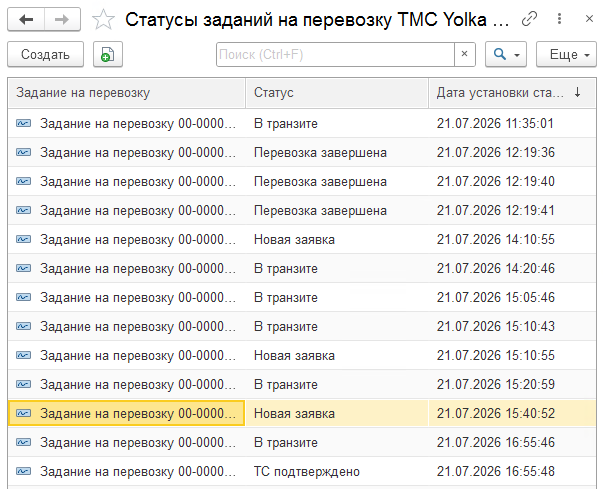
Task: Select Перевозка завершена status dated 12:19:41
Action: click(320, 211)
